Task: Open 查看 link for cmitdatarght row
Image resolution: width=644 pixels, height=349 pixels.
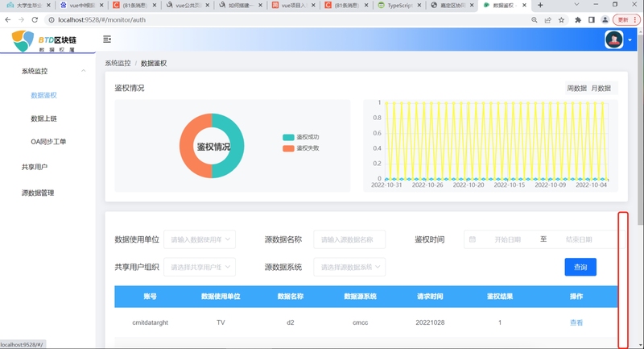Action: (576, 322)
